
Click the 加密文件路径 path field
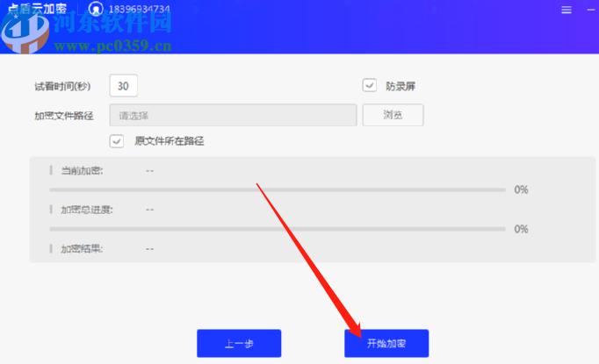click(233, 115)
